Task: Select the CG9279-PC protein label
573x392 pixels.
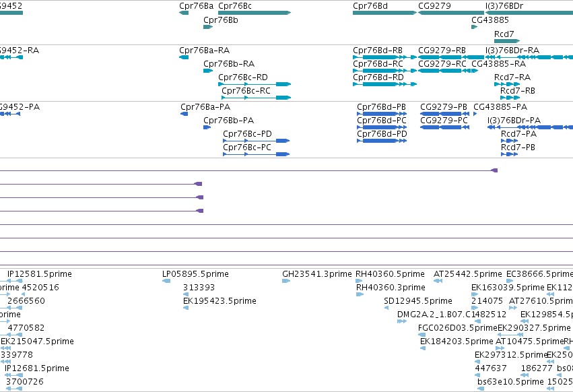Action: click(444, 121)
